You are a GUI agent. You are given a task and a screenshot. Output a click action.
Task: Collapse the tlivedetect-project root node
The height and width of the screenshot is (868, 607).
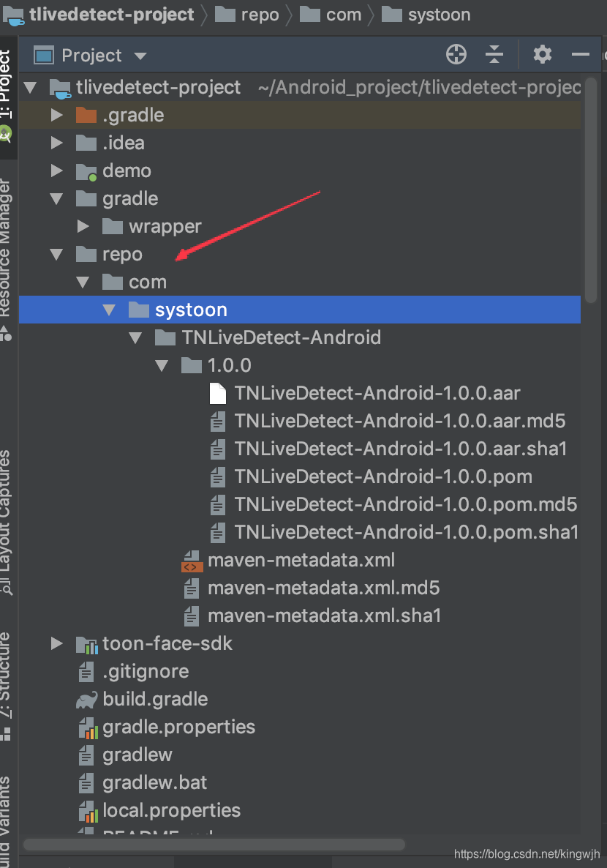coord(31,88)
